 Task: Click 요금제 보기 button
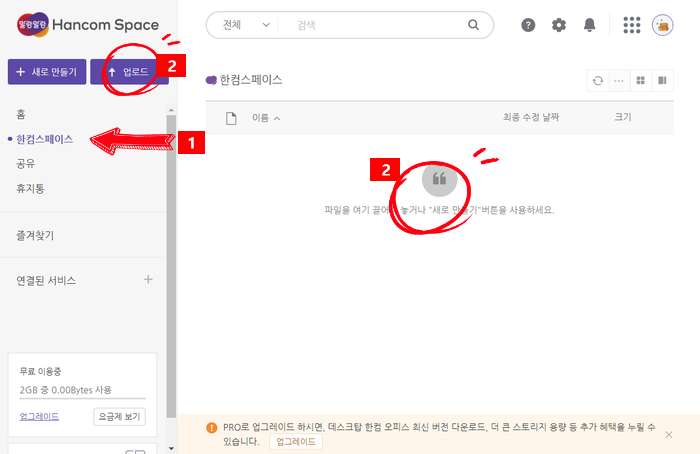pyautogui.click(x=119, y=417)
